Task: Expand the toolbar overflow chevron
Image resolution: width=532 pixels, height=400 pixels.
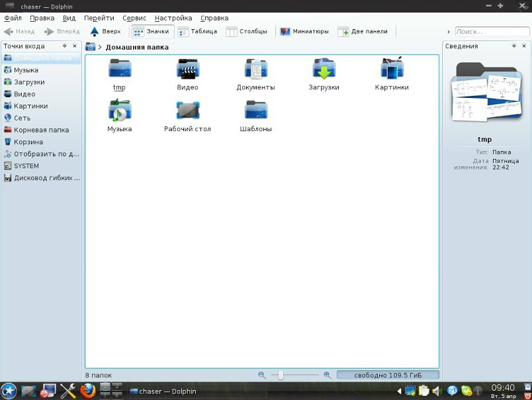Action: point(448,32)
